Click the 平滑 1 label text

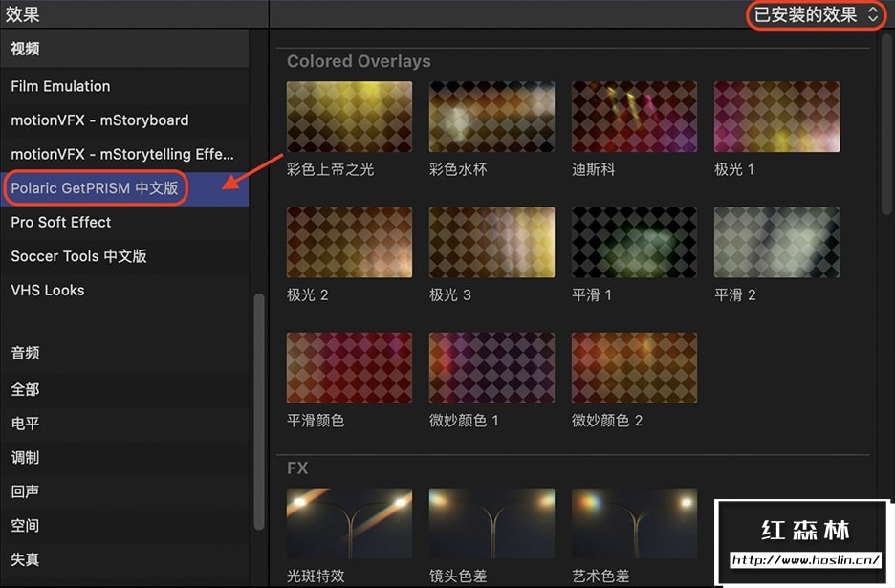tap(591, 295)
